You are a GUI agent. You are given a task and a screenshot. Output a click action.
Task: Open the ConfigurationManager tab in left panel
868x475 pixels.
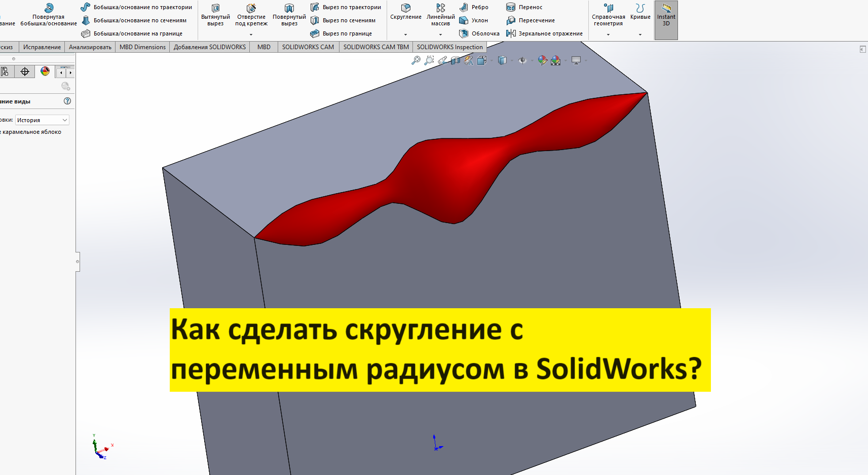tap(5, 71)
